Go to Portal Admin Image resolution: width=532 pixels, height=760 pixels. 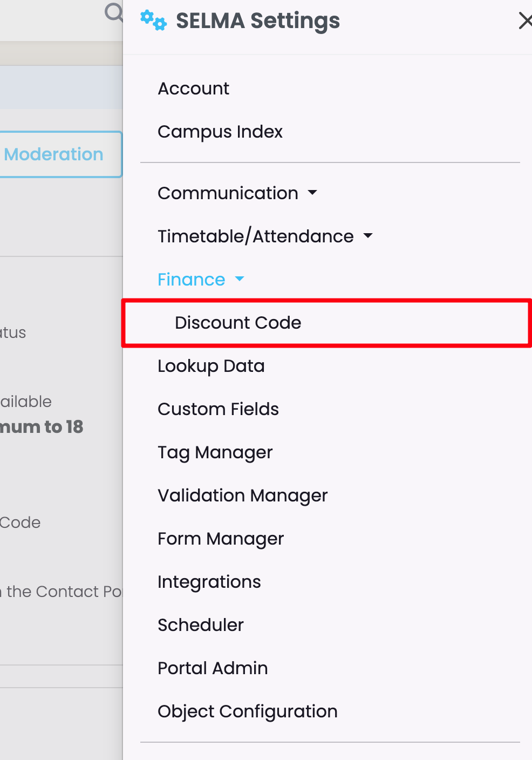(213, 668)
